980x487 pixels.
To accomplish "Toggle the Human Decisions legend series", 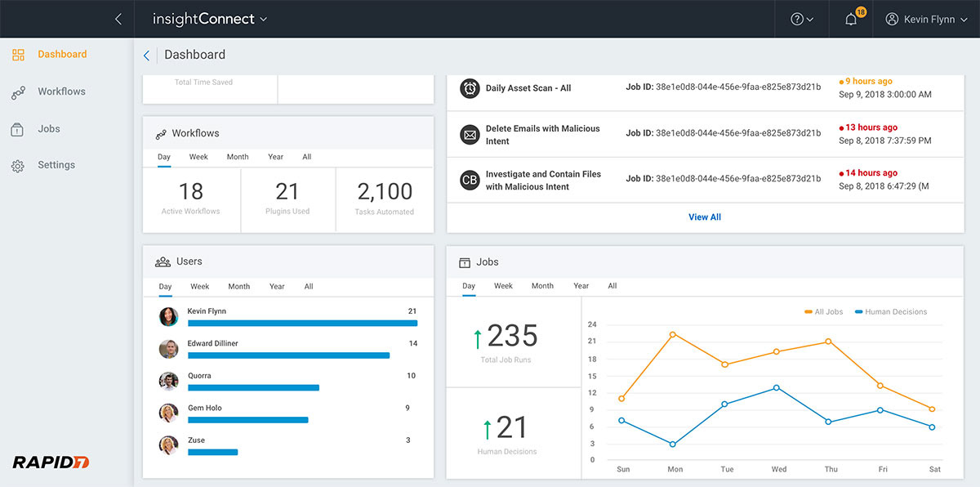I will click(x=891, y=311).
